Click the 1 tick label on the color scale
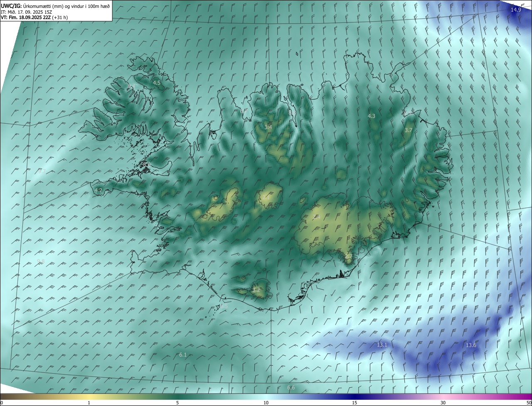Viewport: 532px width, 406px height. 89,403
